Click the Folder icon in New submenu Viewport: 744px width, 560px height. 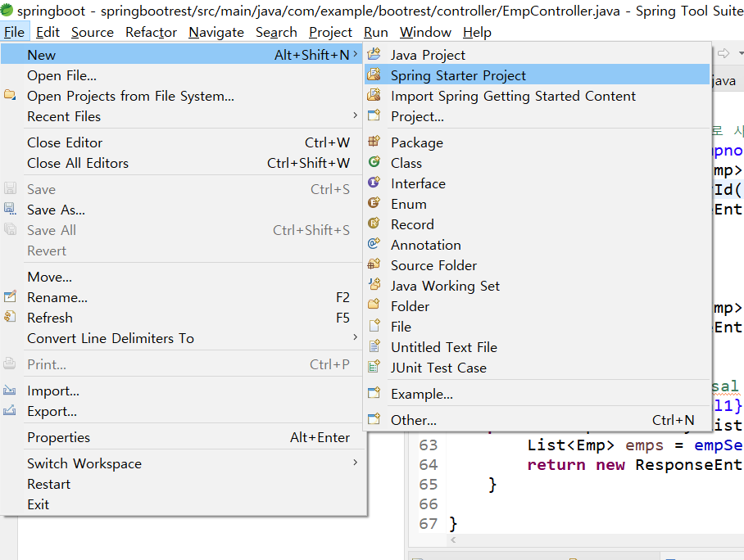(374, 305)
